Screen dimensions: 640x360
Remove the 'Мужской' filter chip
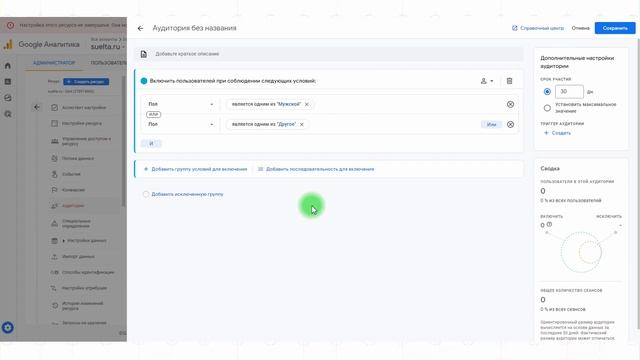307,104
